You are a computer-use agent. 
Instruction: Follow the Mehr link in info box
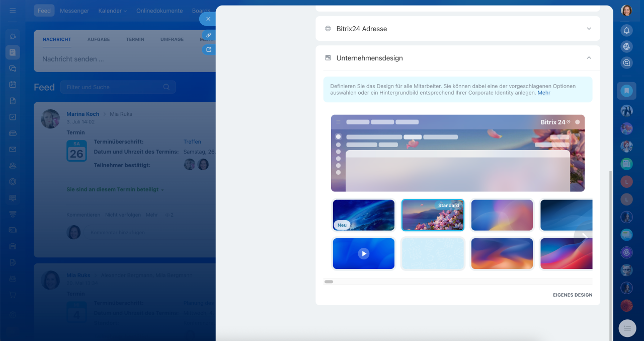point(544,93)
